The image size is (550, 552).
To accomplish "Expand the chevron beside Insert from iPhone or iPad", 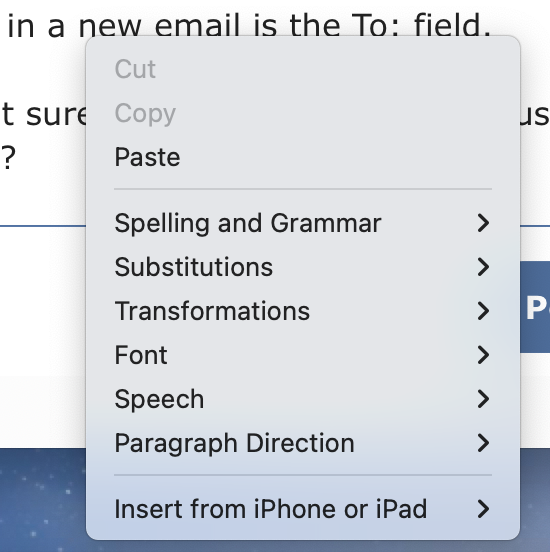I will pos(483,509).
